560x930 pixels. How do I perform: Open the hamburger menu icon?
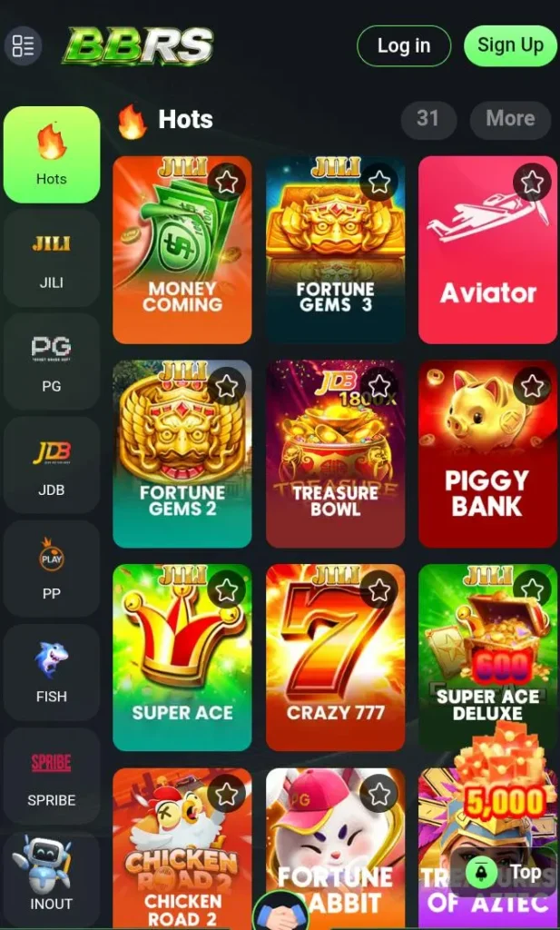[x=23, y=45]
